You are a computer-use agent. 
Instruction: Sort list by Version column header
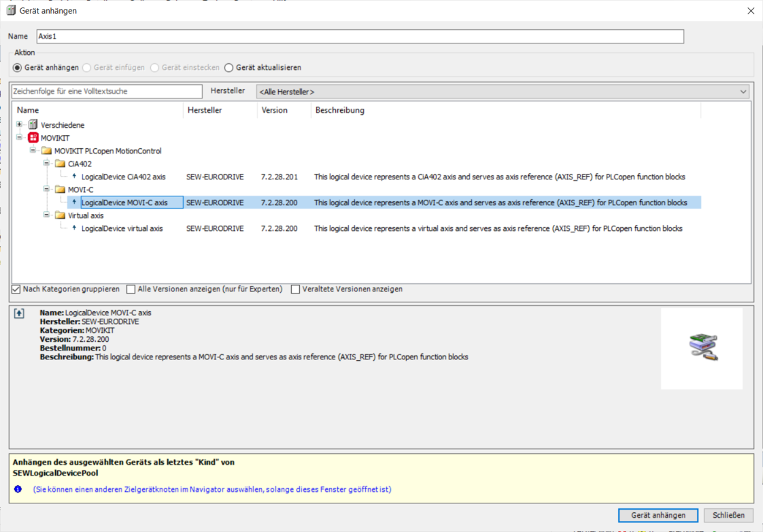pyautogui.click(x=275, y=110)
